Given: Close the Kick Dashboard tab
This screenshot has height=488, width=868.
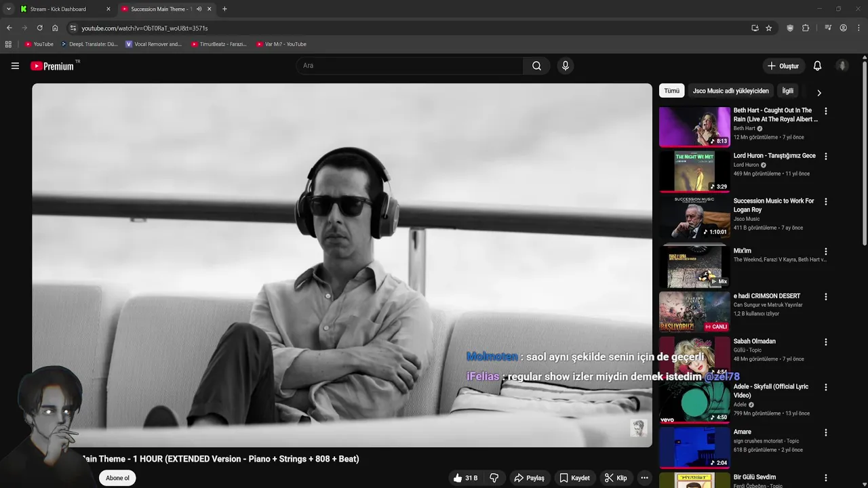Looking at the screenshot, I should coord(108,9).
